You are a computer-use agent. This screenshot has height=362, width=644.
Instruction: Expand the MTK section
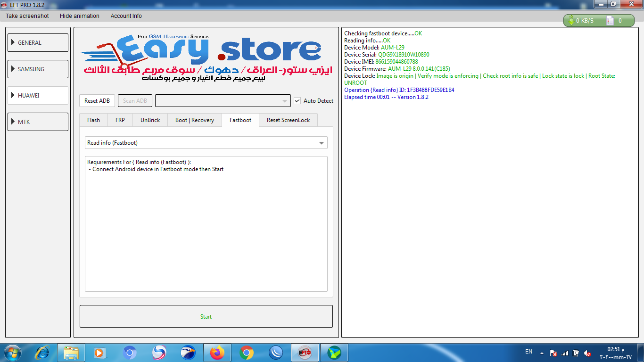pyautogui.click(x=38, y=122)
